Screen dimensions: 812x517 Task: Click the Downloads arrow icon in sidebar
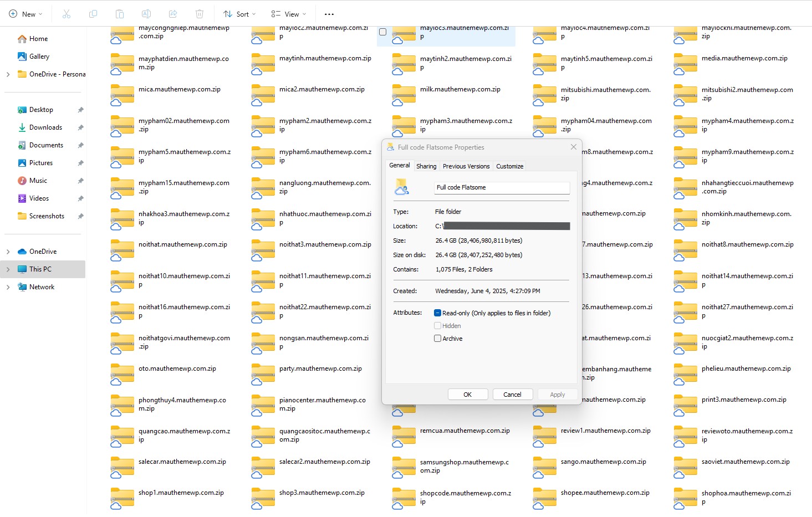pyautogui.click(x=22, y=127)
